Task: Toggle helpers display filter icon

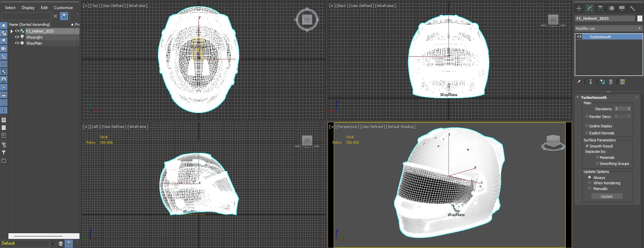Action: coord(4,56)
